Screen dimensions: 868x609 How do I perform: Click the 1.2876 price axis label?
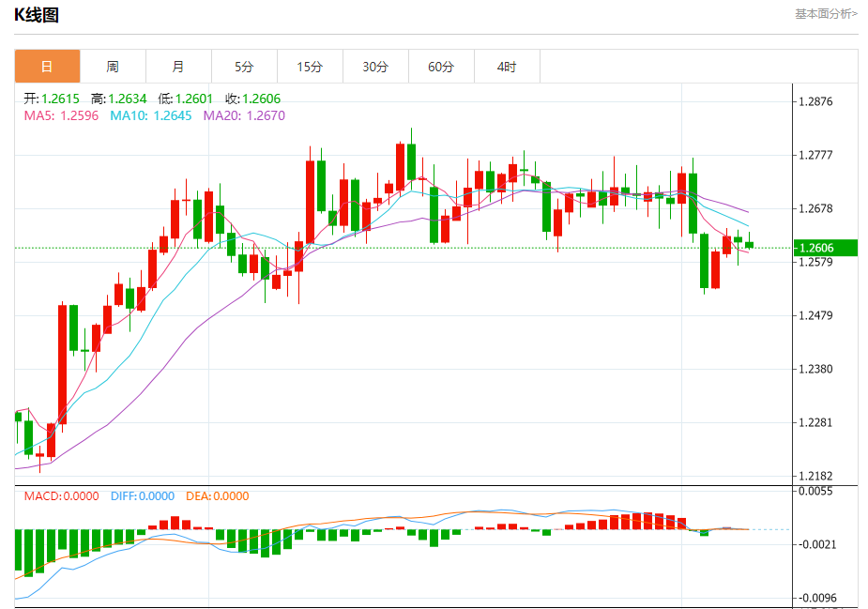point(815,101)
